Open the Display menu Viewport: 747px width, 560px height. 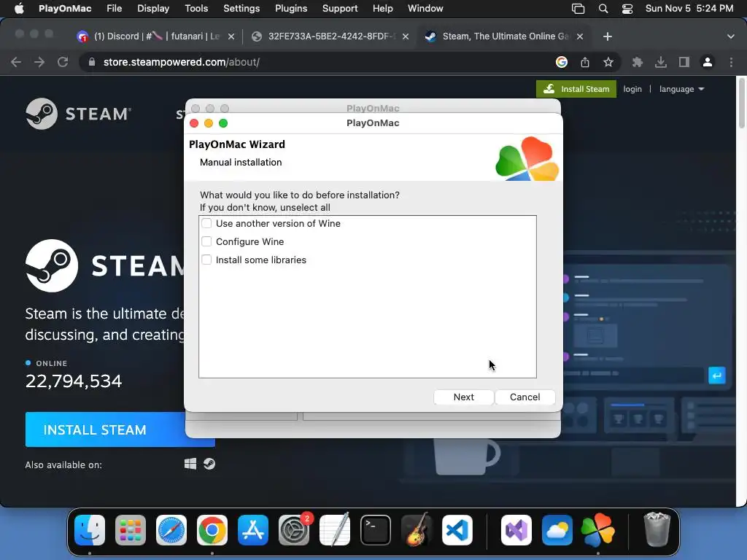pos(153,9)
